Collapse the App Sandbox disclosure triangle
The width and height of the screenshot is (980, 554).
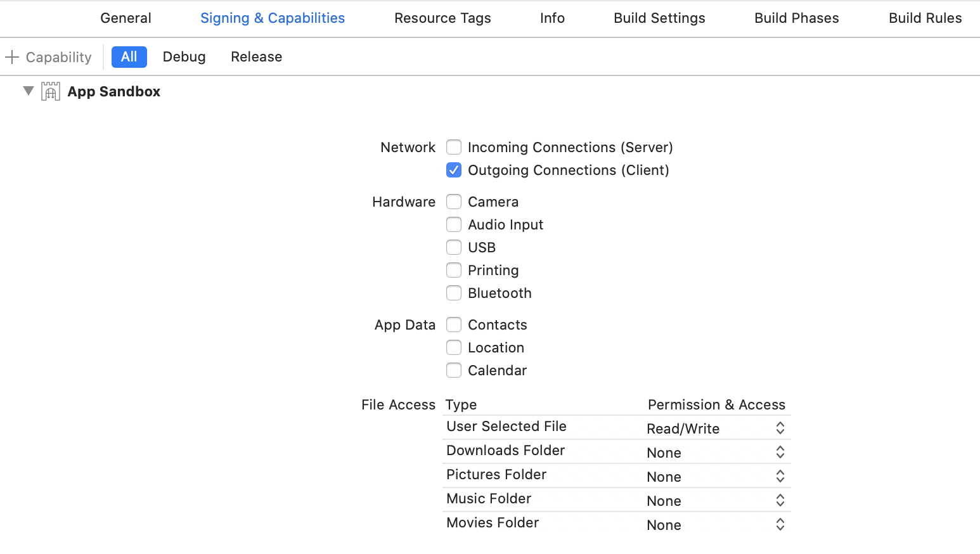click(29, 91)
